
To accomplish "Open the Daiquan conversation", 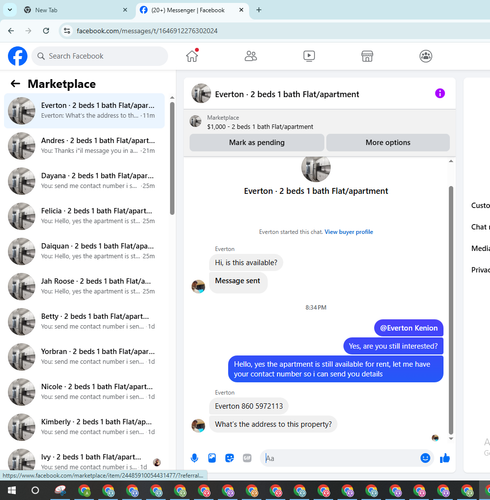I will point(84,251).
